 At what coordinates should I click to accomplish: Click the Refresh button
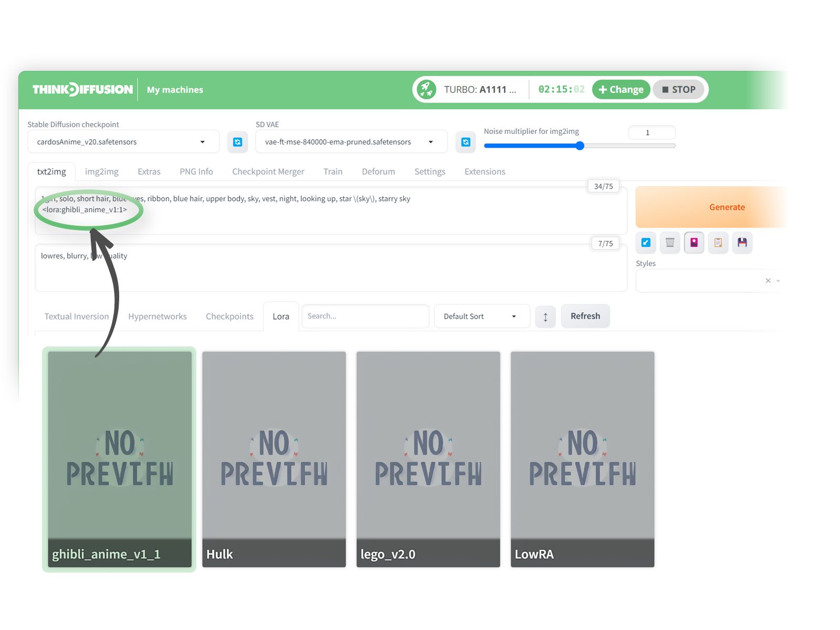click(585, 316)
